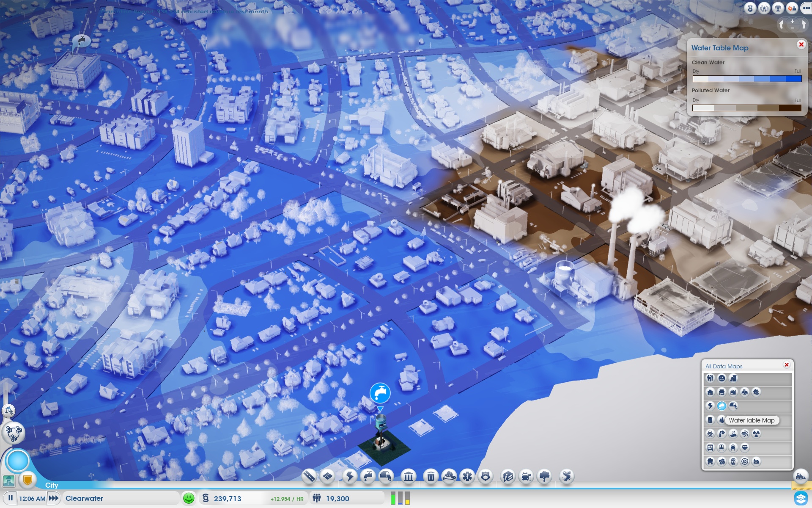Open the Fire services menu

tap(449, 477)
